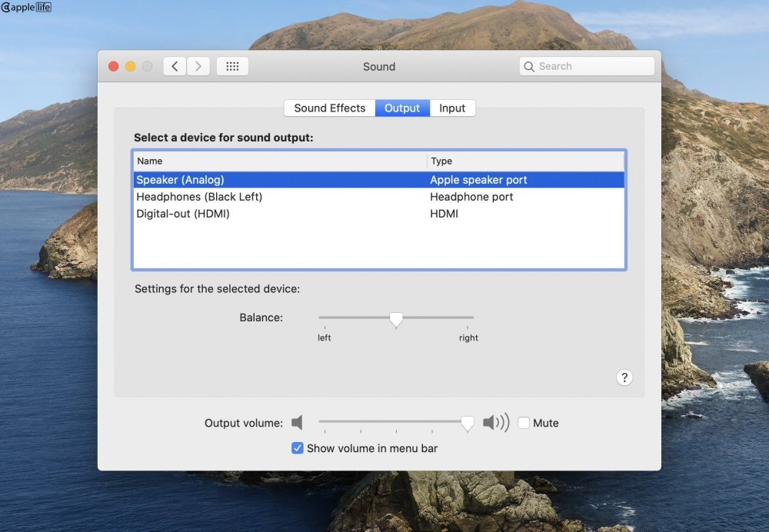Viewport: 769px width, 532px height.
Task: Open the Input tab
Action: click(452, 108)
